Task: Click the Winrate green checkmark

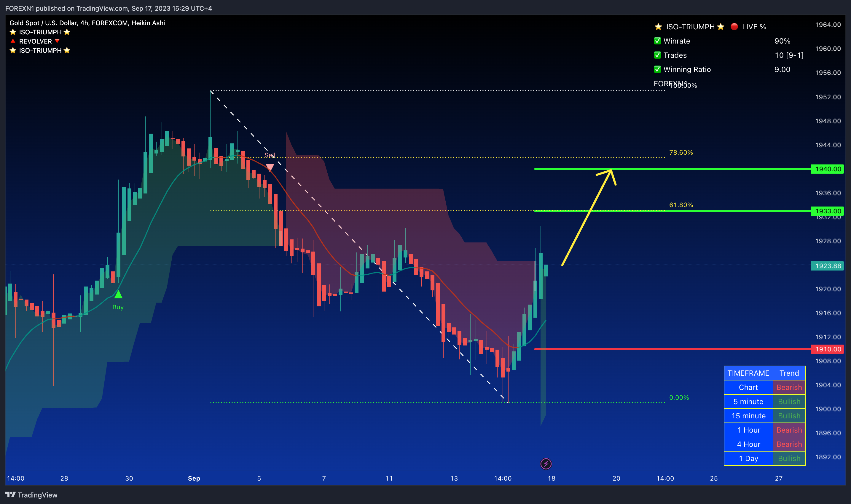Action: point(657,41)
